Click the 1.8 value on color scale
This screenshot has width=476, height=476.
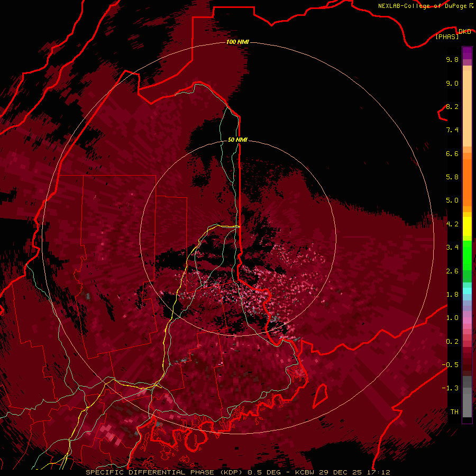pos(452,295)
